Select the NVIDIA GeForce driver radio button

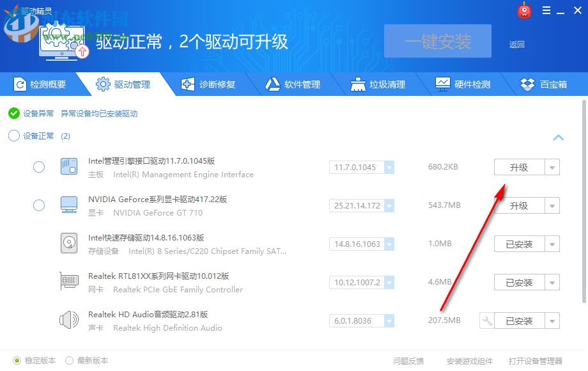point(38,205)
